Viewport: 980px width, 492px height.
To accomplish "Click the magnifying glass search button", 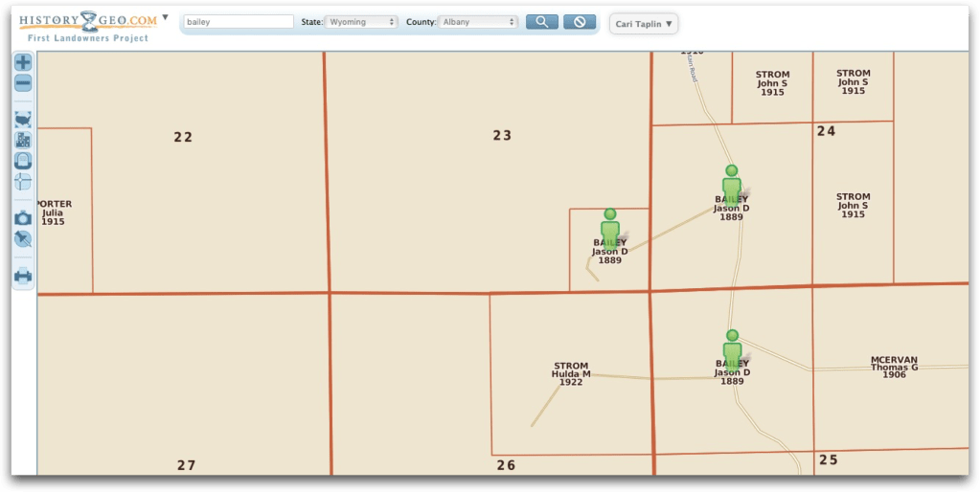I will [541, 22].
